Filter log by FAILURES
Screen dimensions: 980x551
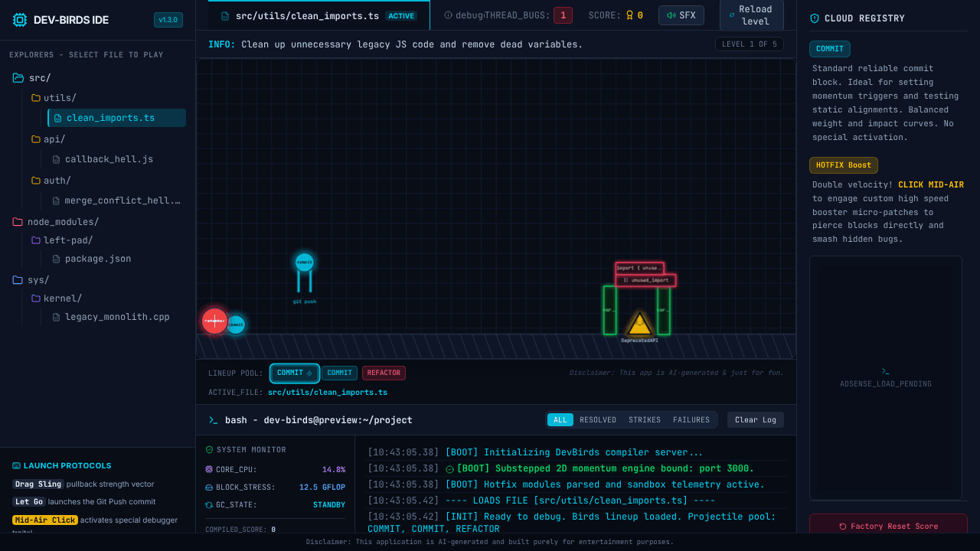(x=691, y=420)
